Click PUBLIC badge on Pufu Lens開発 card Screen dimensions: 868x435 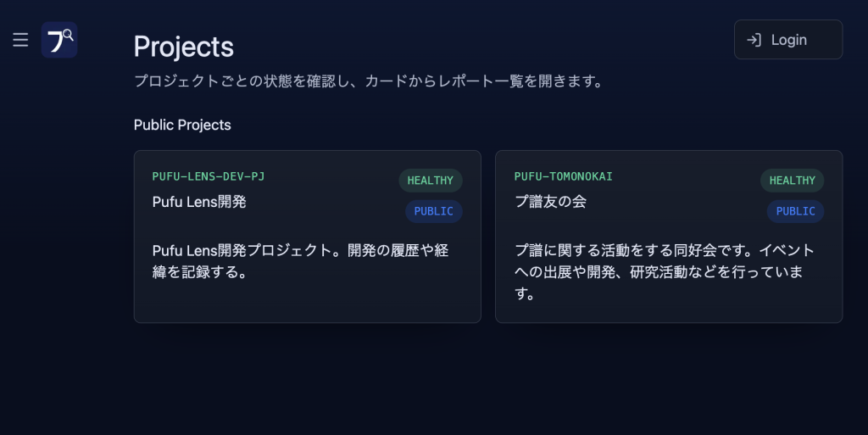[433, 211]
